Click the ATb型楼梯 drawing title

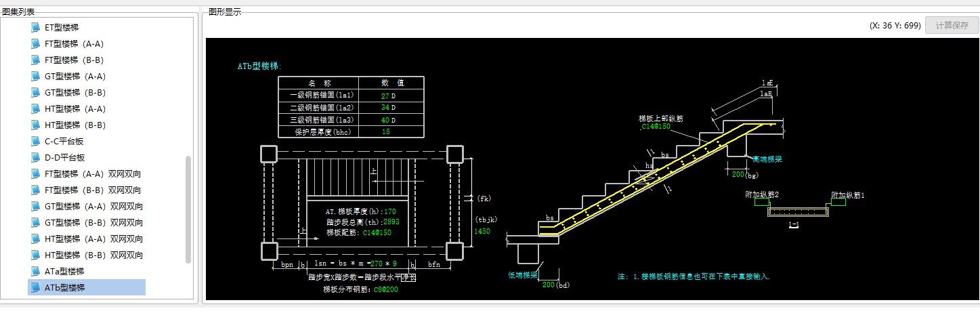click(x=259, y=66)
